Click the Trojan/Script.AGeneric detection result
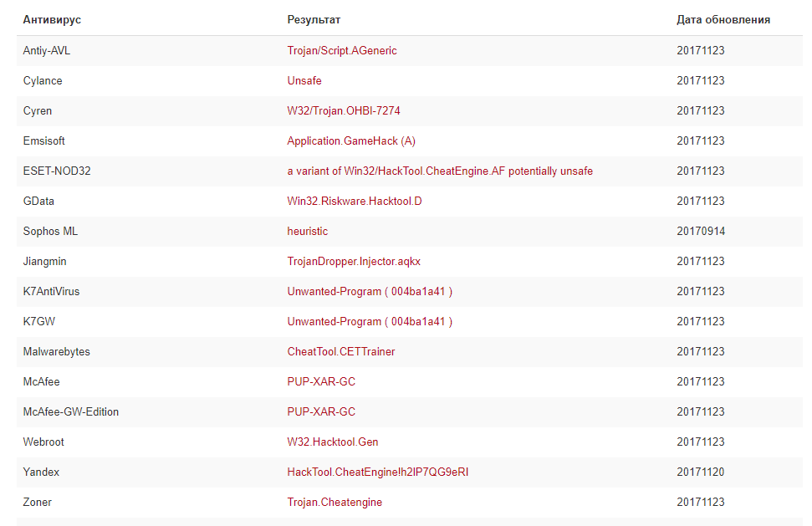Viewport: 812px width, 526px height. 342,51
